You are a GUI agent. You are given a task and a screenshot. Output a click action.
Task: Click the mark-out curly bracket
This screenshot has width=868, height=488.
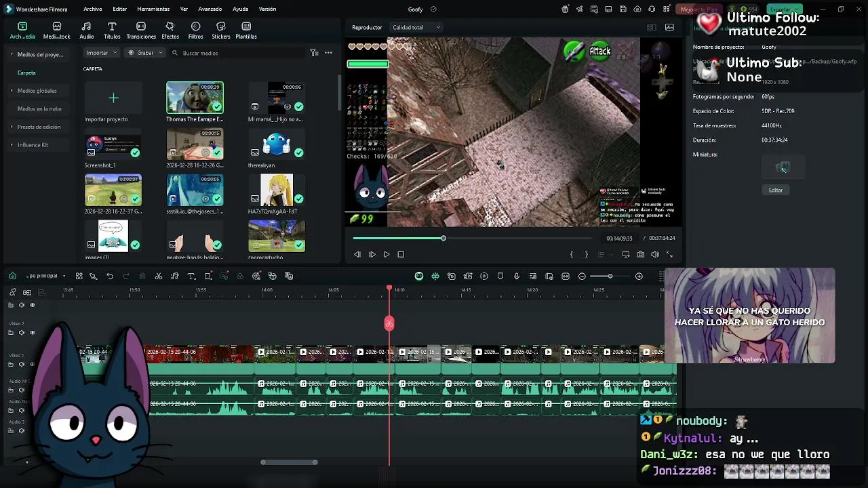tap(587, 254)
